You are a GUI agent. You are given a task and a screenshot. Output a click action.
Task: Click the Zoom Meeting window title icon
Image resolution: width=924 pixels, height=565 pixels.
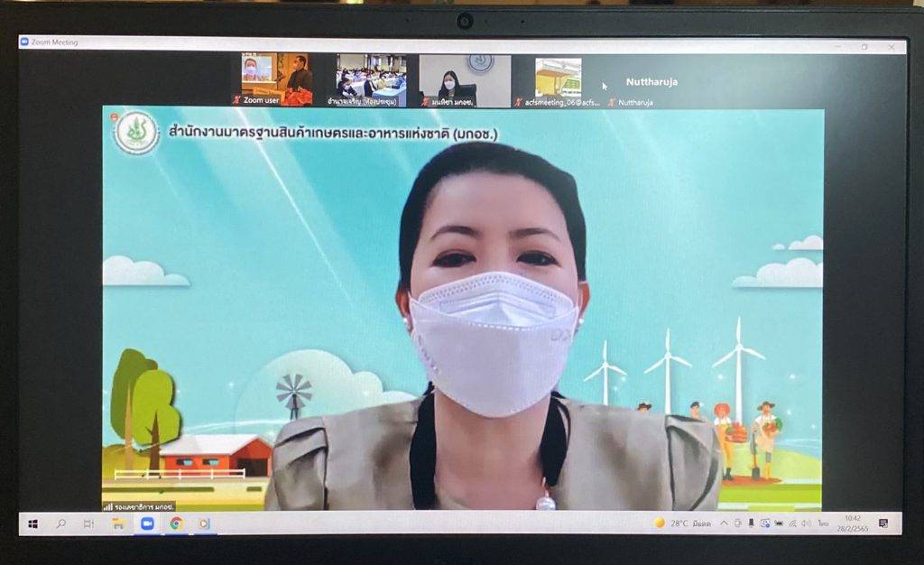pyautogui.click(x=24, y=42)
